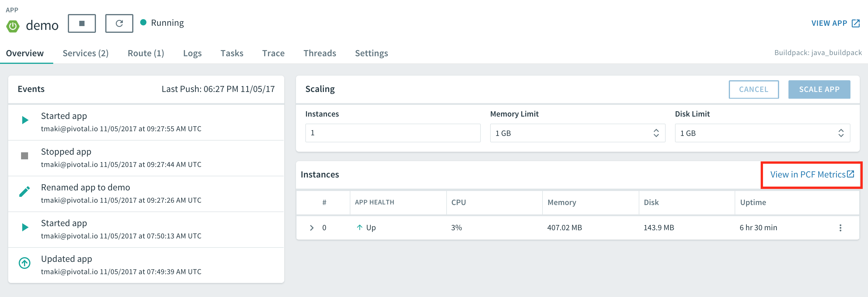Open the View in PCF Metrics link

point(811,175)
